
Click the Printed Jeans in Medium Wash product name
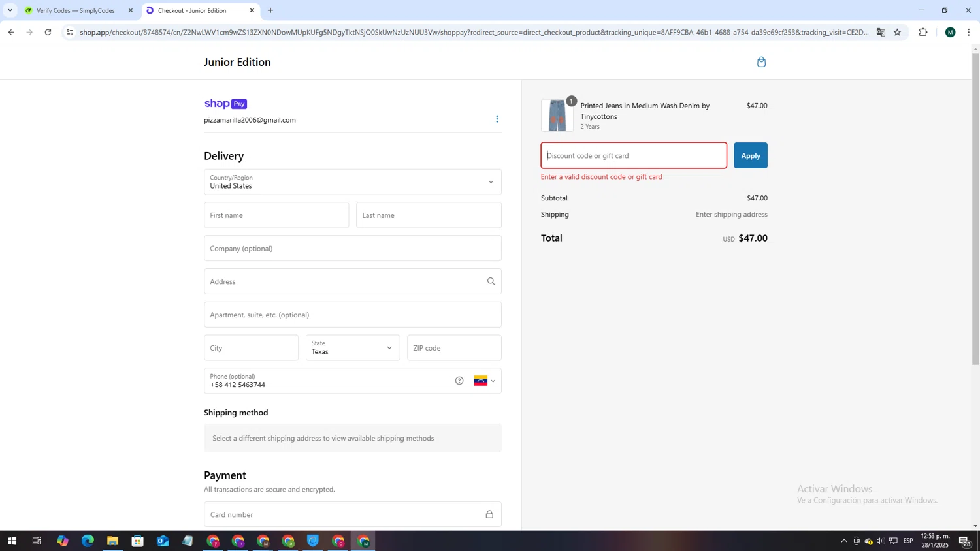tap(645, 111)
